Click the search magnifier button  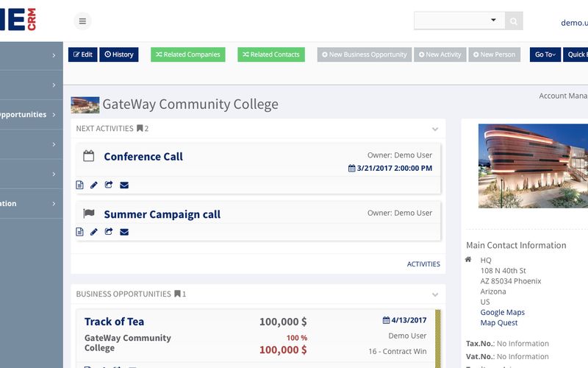tap(514, 21)
